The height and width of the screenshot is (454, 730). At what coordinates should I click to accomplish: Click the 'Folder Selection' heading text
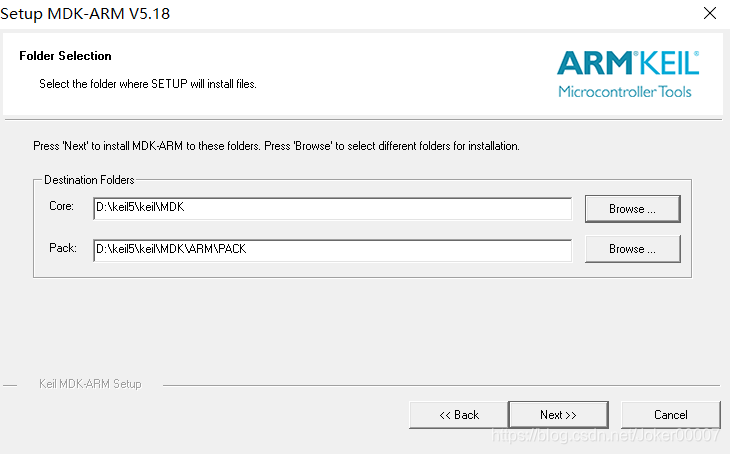point(65,56)
